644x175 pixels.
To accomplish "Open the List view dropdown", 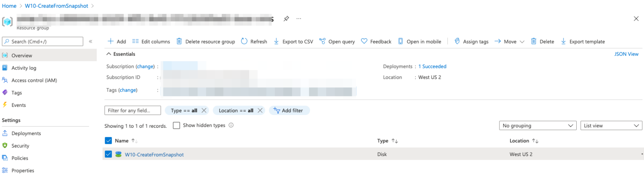I will tap(611, 126).
